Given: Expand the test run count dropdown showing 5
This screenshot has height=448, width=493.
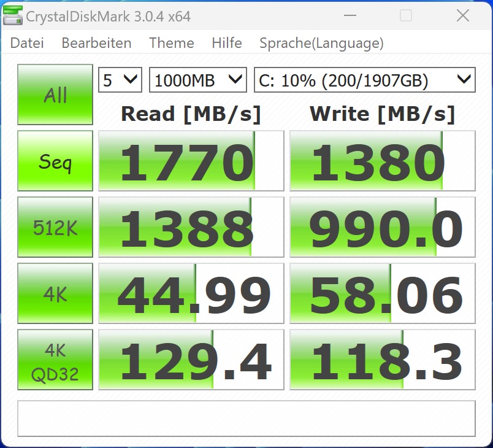Looking at the screenshot, I should [120, 80].
